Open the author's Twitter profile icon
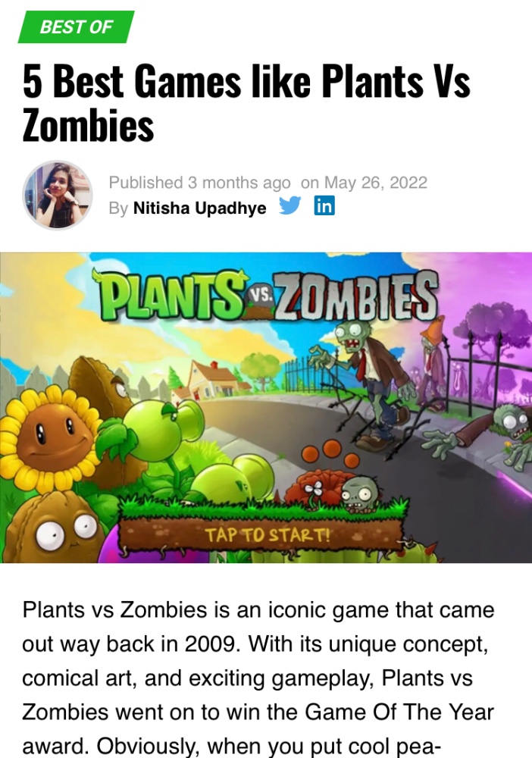The width and height of the screenshot is (532, 758). [290, 206]
